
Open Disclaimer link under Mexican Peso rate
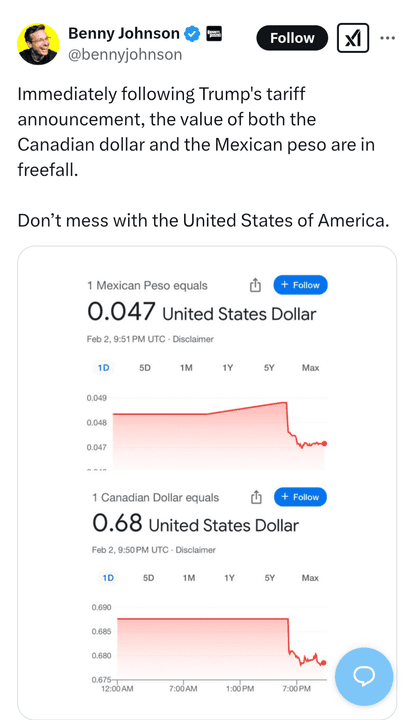point(193,339)
